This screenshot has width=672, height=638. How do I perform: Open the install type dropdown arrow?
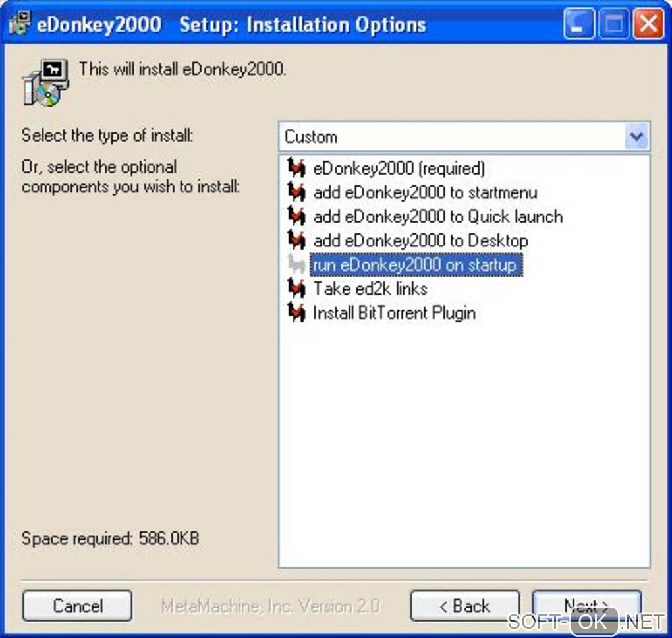tap(636, 136)
